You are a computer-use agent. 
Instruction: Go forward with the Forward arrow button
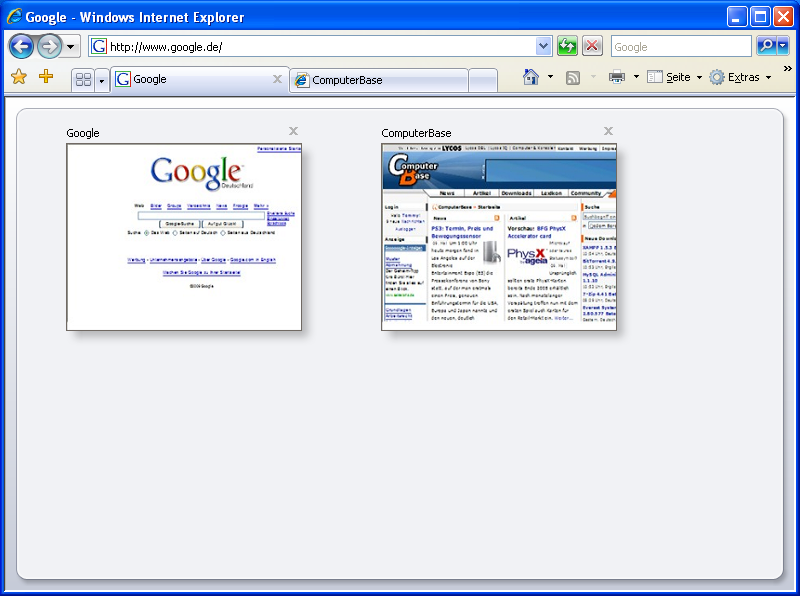click(x=49, y=47)
